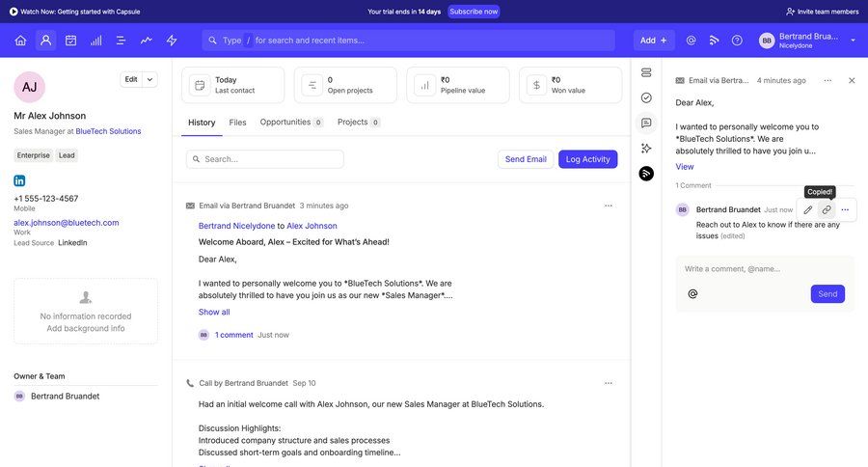
Task: Open the Pipeline value card
Action: 458,85
